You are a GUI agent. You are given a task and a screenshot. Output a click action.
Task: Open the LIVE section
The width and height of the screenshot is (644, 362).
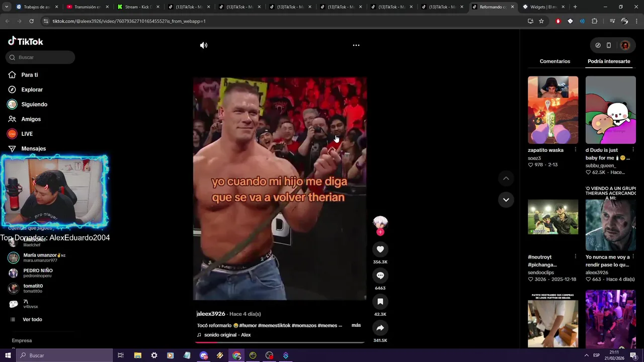click(x=27, y=134)
